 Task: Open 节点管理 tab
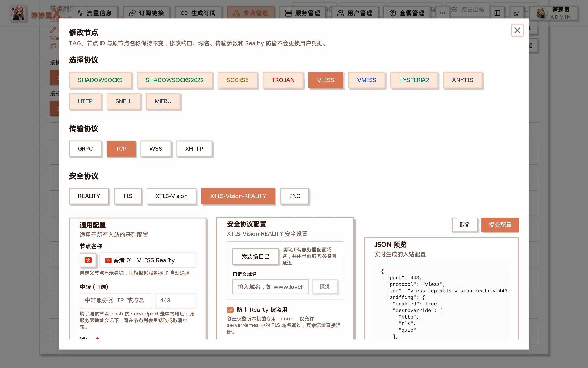251,13
